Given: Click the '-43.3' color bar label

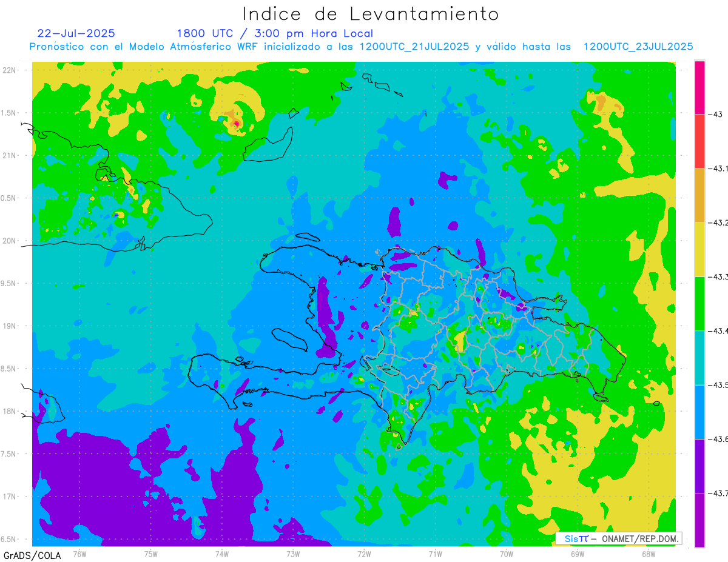Looking at the screenshot, I should tap(718, 276).
